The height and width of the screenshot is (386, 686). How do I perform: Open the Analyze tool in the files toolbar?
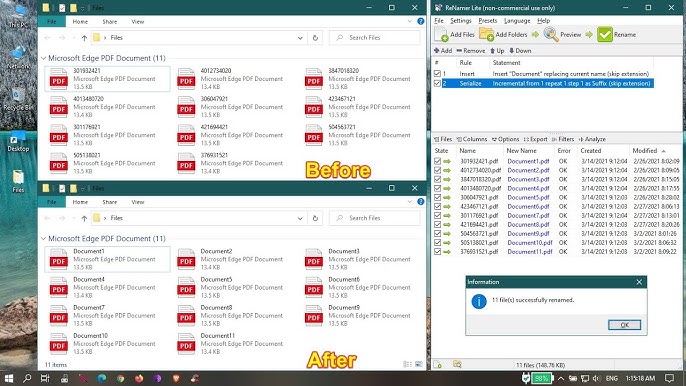pos(592,139)
